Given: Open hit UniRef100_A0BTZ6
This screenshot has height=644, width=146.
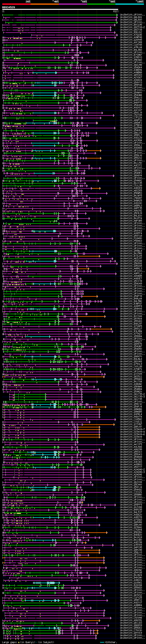Looking at the screenshot, I should [x=131, y=100].
